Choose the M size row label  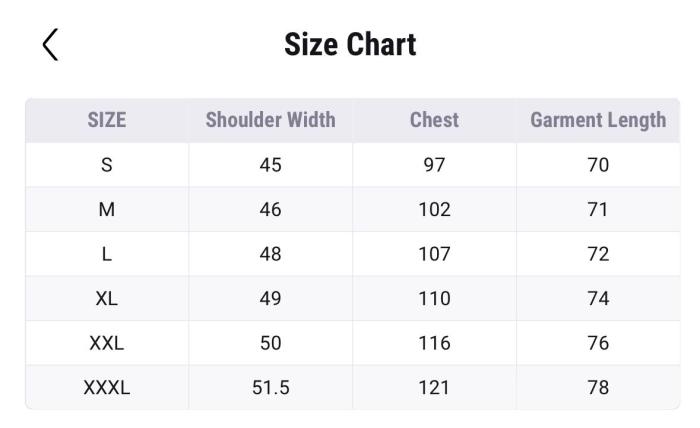[107, 209]
